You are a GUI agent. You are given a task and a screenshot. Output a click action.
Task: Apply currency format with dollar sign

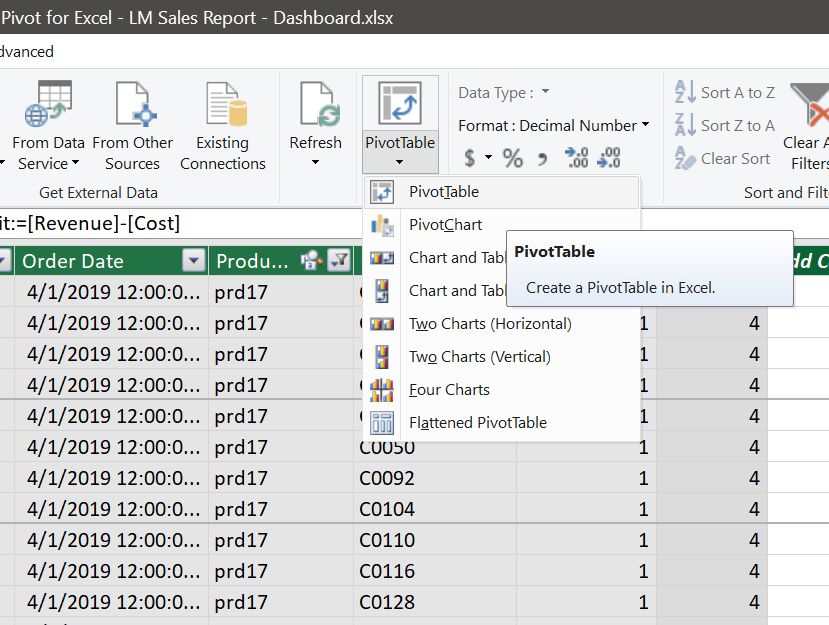pyautogui.click(x=471, y=158)
